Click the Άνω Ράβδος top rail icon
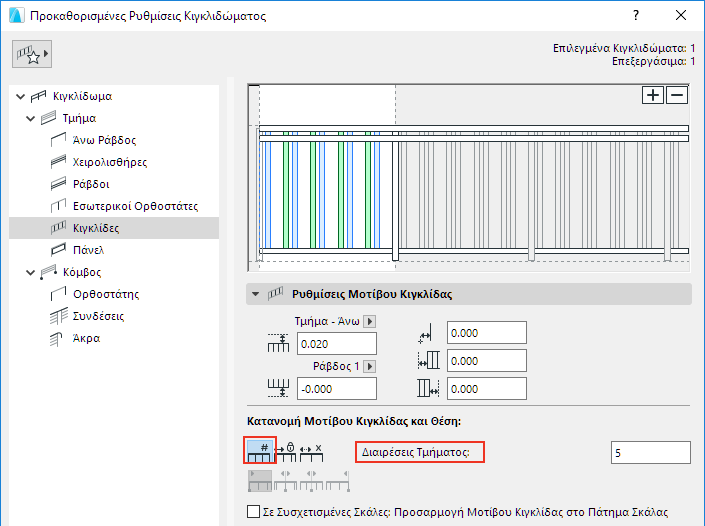 click(x=58, y=140)
